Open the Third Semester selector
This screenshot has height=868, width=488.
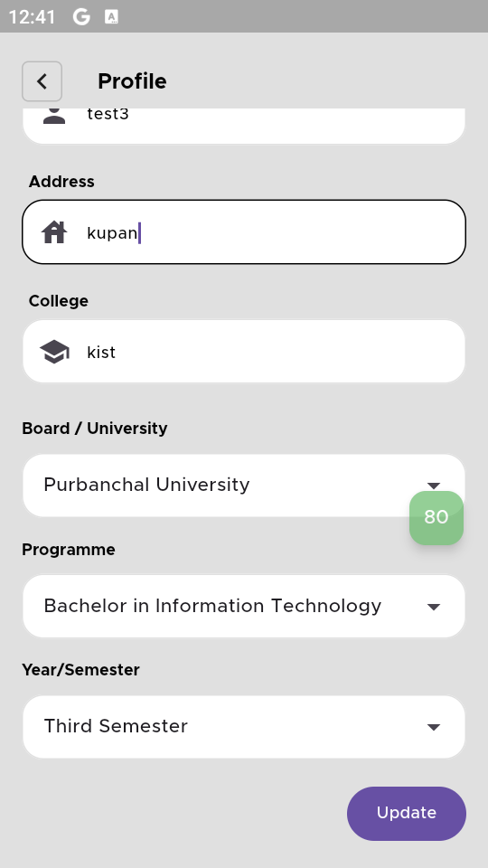coord(244,727)
